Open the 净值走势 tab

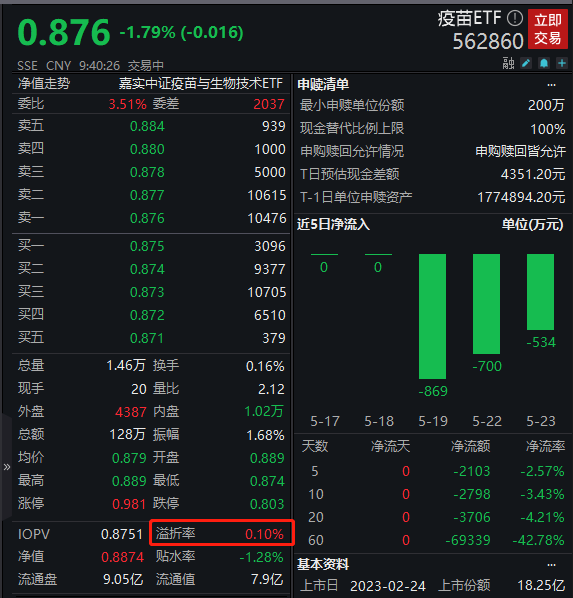pos(44,83)
